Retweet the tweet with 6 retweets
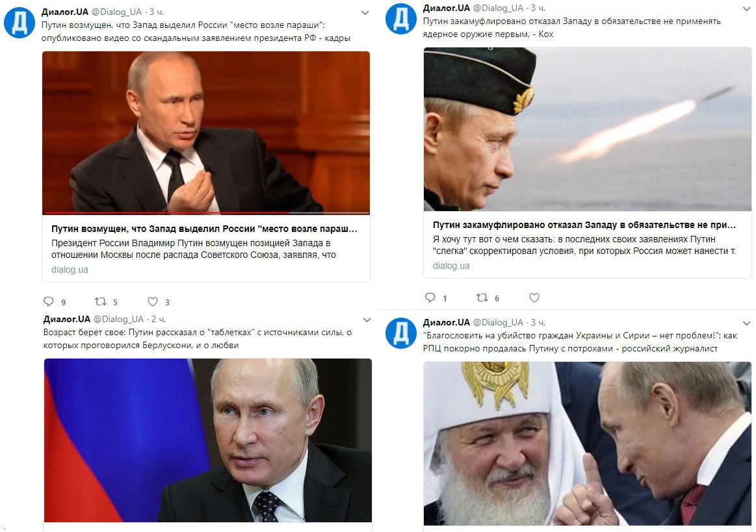This screenshot has height=532, width=756. coord(482,298)
